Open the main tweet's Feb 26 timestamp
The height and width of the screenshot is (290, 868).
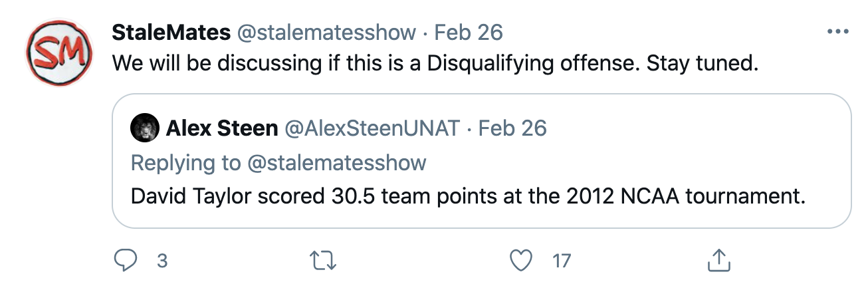tap(469, 32)
